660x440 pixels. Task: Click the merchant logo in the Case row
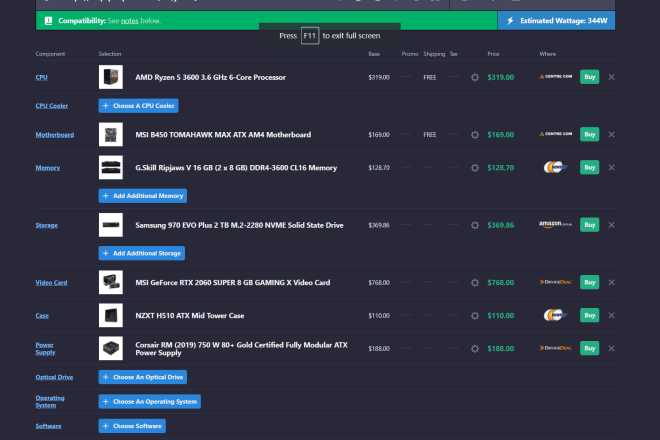[555, 315]
